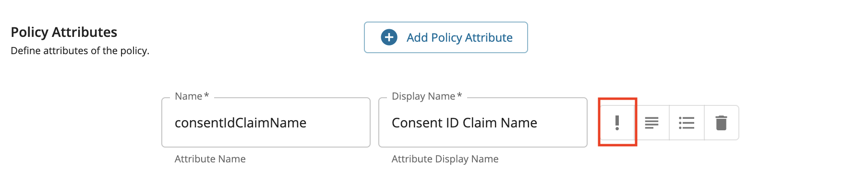The image size is (868, 183).
Task: Mark consentIdClaimName attribute as required
Action: 617,123
